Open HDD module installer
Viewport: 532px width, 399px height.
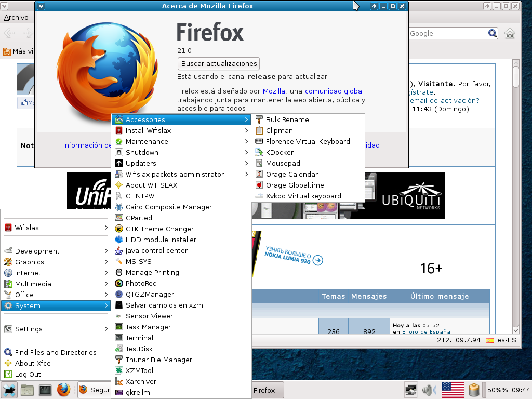point(181,240)
